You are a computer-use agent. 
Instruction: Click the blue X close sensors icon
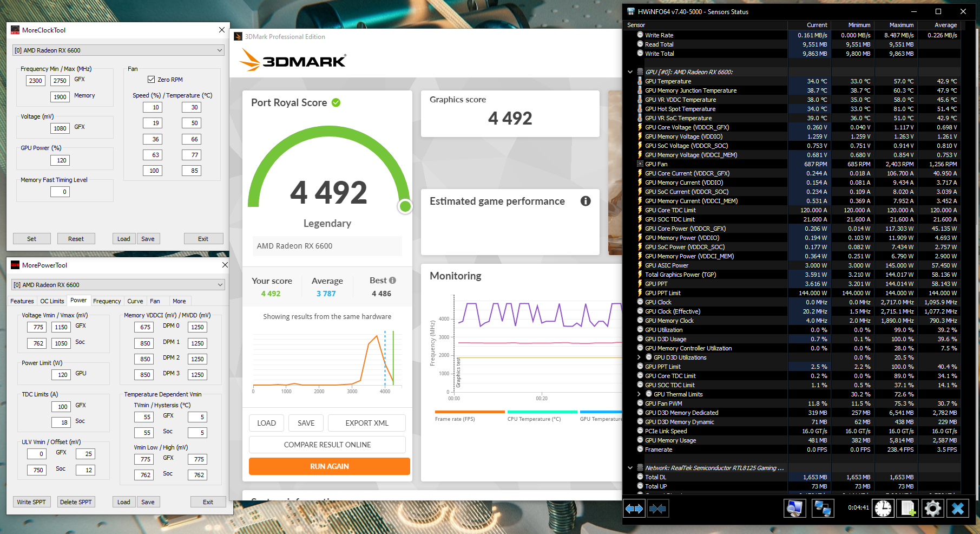[x=958, y=509]
